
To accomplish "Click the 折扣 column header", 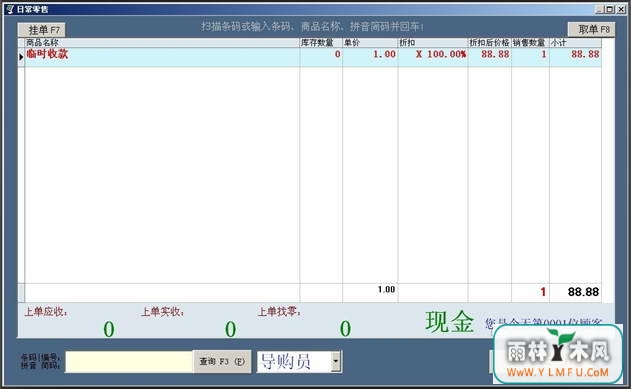I will [x=433, y=43].
